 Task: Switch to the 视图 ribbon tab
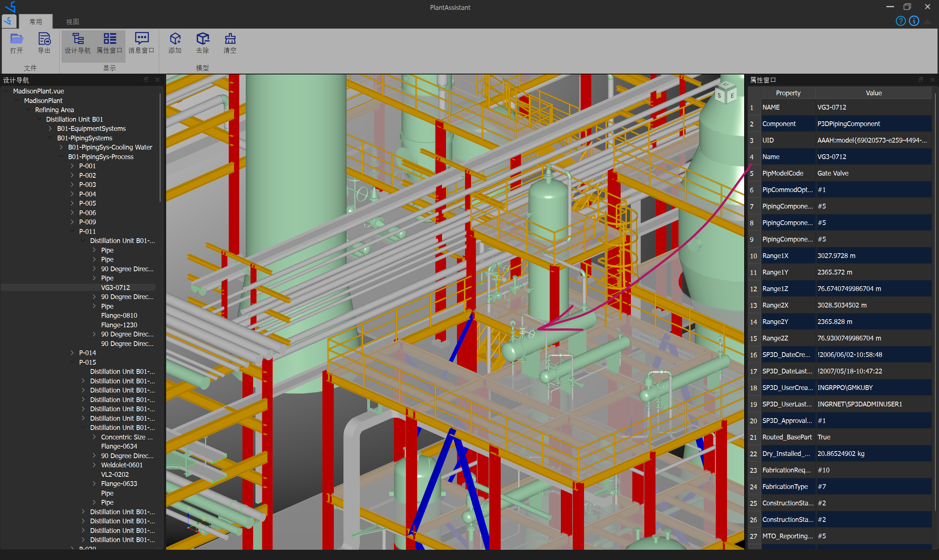pyautogui.click(x=73, y=22)
